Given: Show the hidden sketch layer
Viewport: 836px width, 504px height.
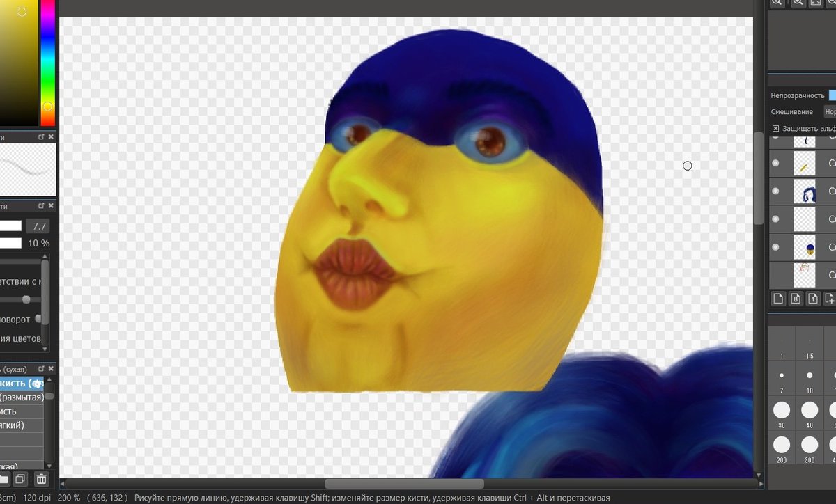Looking at the screenshot, I should [776, 274].
